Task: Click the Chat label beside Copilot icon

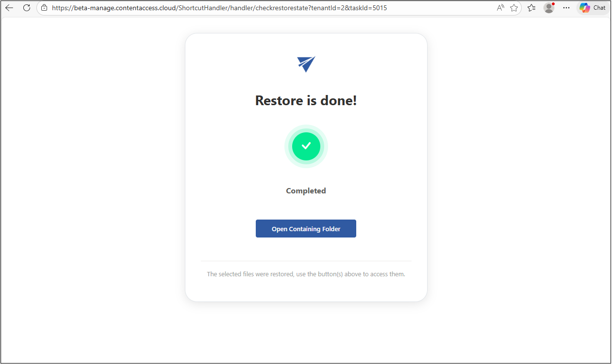Action: [x=599, y=8]
